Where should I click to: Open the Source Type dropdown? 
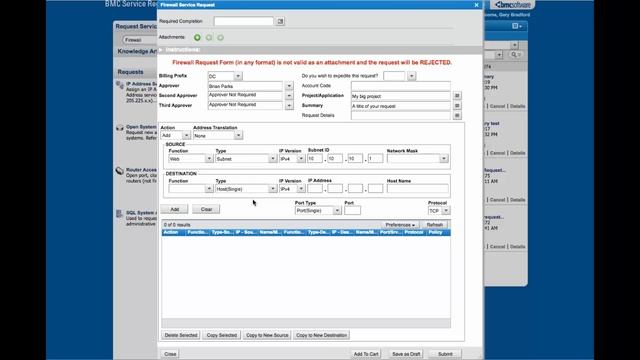click(x=273, y=158)
